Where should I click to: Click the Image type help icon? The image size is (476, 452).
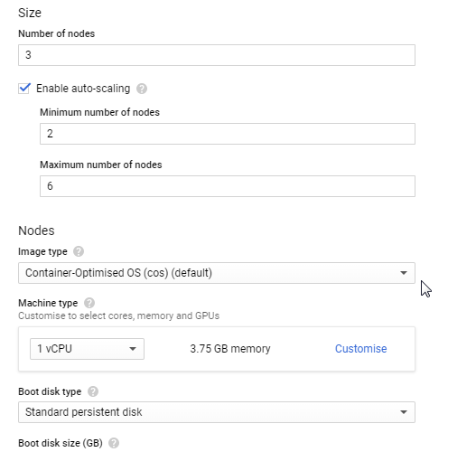point(79,251)
